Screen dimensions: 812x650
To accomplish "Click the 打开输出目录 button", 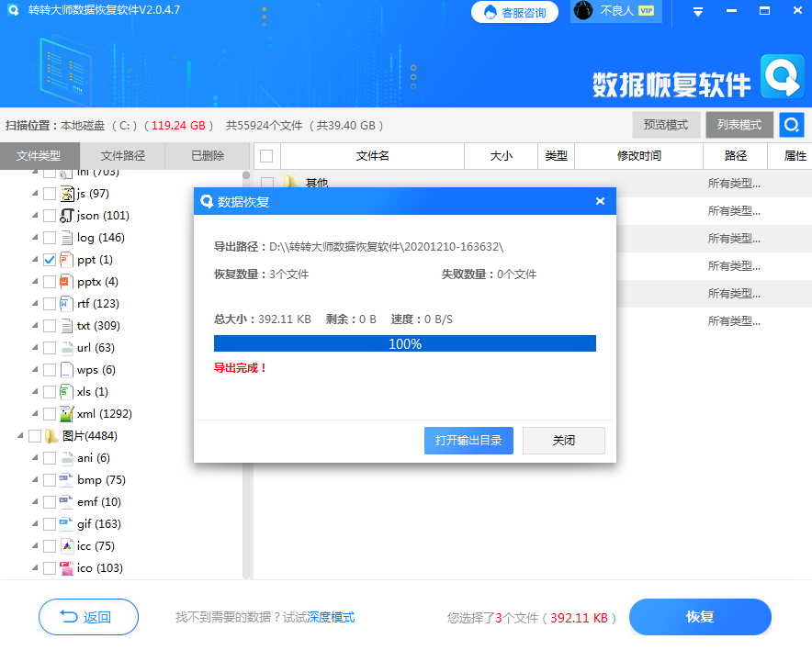I will pyautogui.click(x=468, y=441).
